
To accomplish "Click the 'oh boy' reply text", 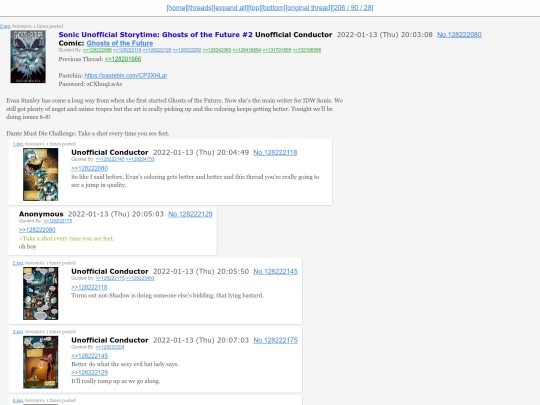I will coord(28,247).
